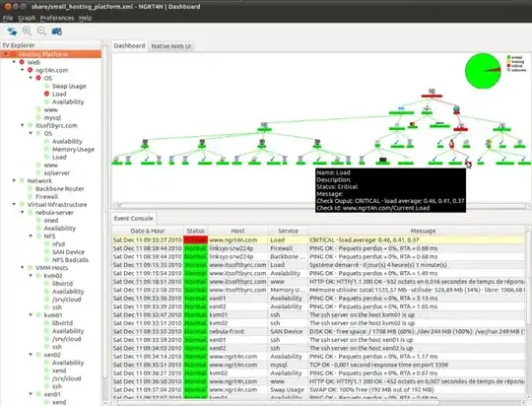The image size is (532, 406).
Task: Open the File menu
Action: (8, 18)
